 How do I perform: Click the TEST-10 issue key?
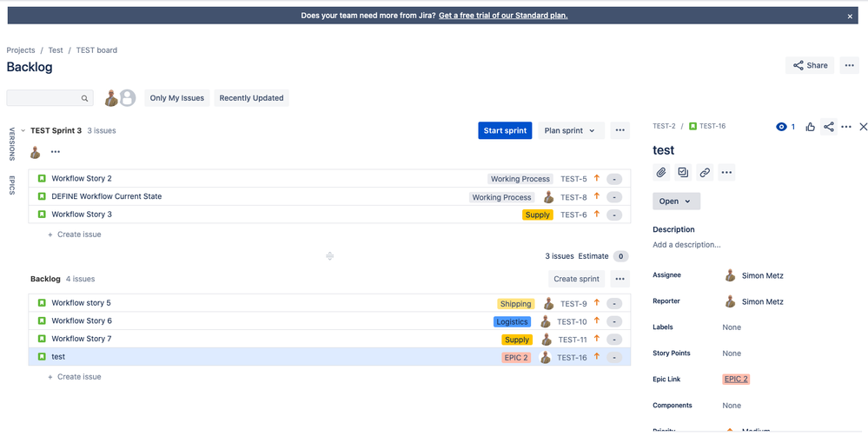point(572,321)
